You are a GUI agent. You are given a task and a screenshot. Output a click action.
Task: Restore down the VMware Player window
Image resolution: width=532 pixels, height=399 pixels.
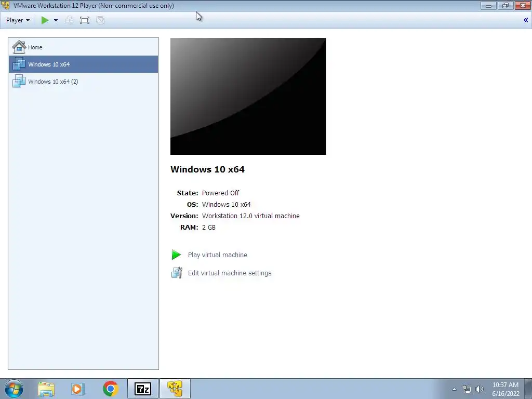pos(505,5)
